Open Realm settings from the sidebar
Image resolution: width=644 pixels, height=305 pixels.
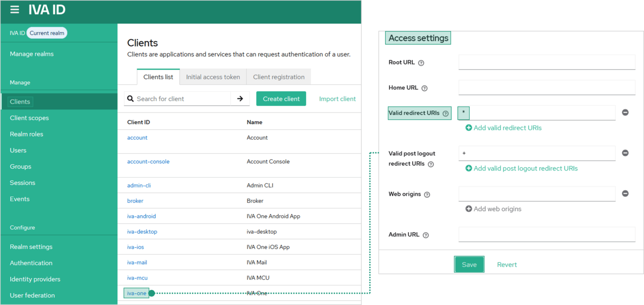click(31, 246)
